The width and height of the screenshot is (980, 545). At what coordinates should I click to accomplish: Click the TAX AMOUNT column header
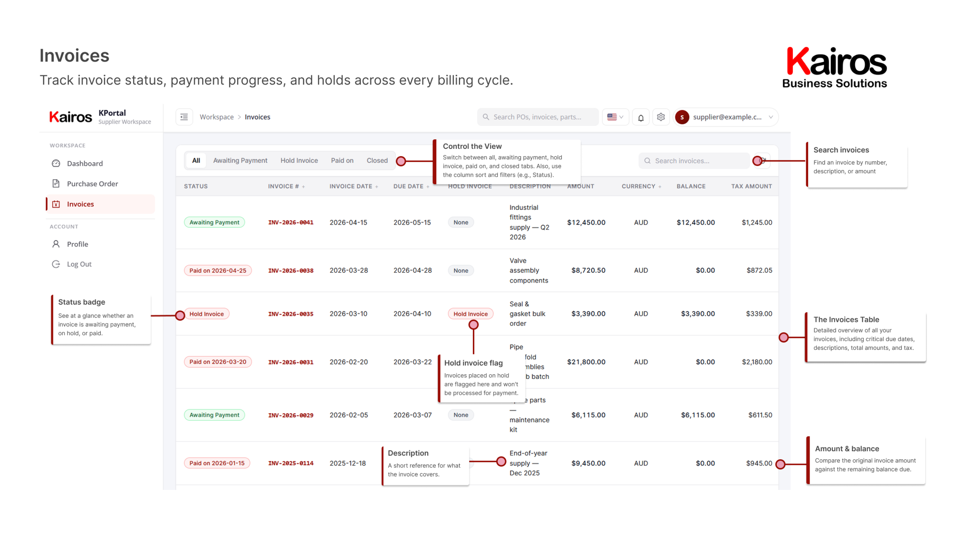(751, 186)
